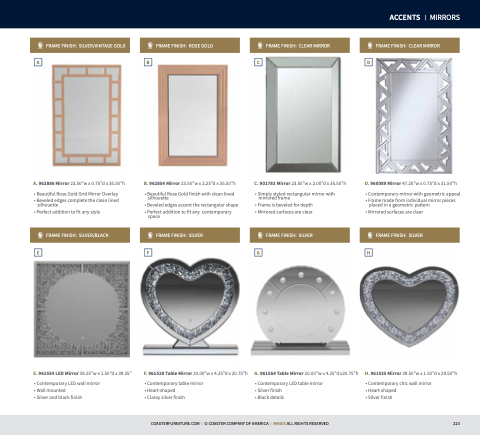
Task: Click the letter D marker box
Action: point(368,62)
